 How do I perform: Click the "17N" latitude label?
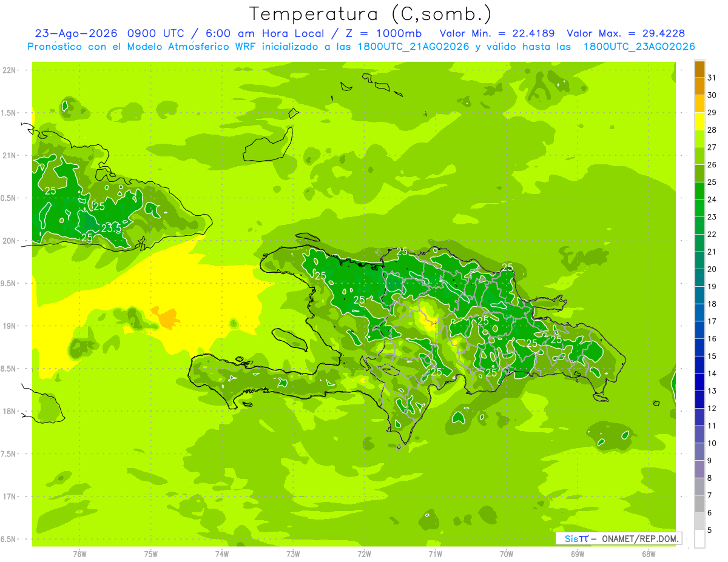coord(10,497)
